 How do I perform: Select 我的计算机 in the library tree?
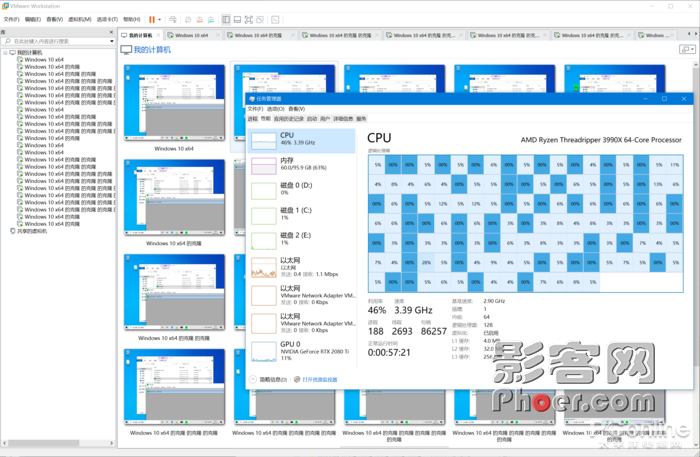pos(29,53)
